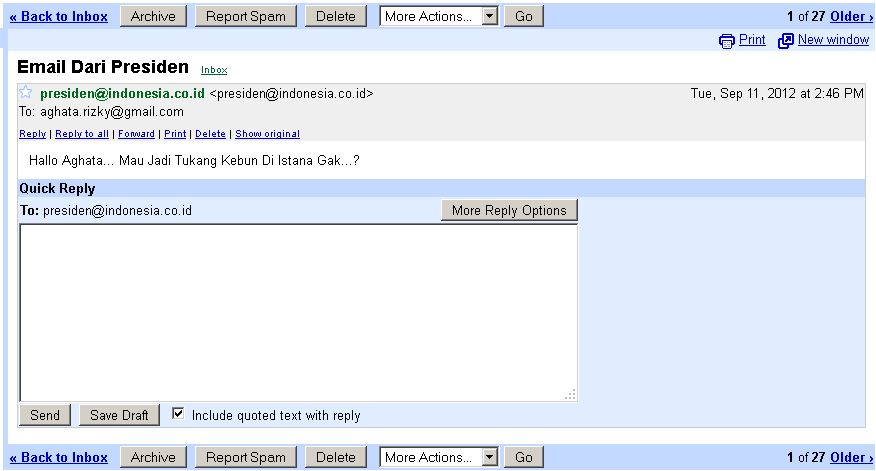Viewport: 876px width, 471px height.
Task: Click the bottom Archive button
Action: pos(153,457)
